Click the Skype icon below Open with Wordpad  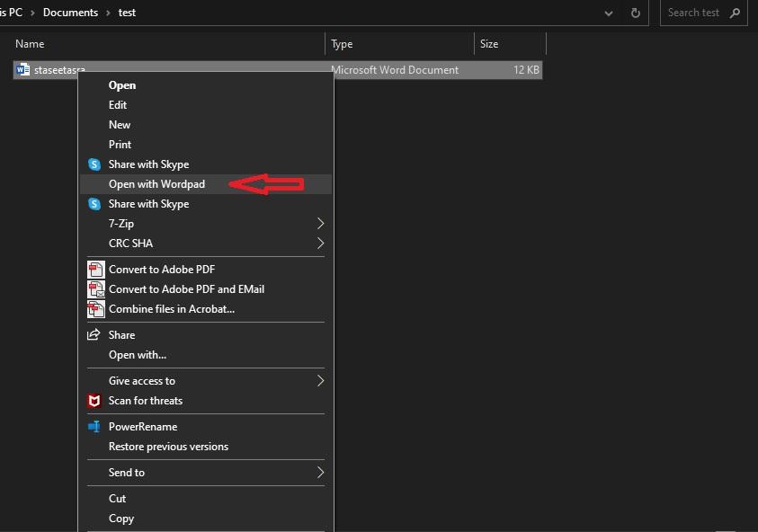94,204
